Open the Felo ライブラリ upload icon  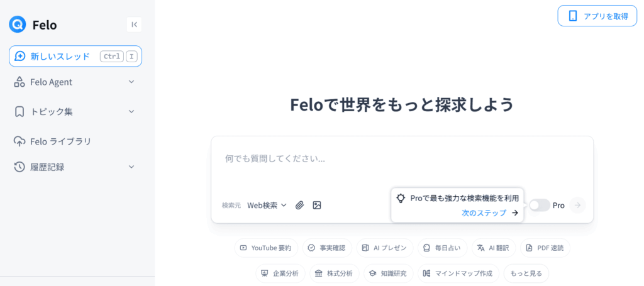pyautogui.click(x=19, y=141)
